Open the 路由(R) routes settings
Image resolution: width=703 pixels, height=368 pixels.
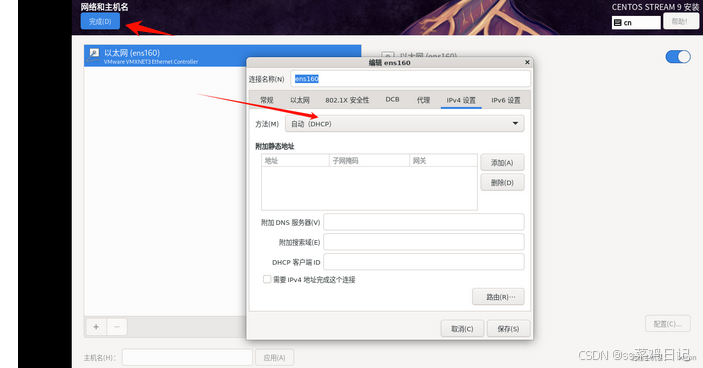pos(498,297)
